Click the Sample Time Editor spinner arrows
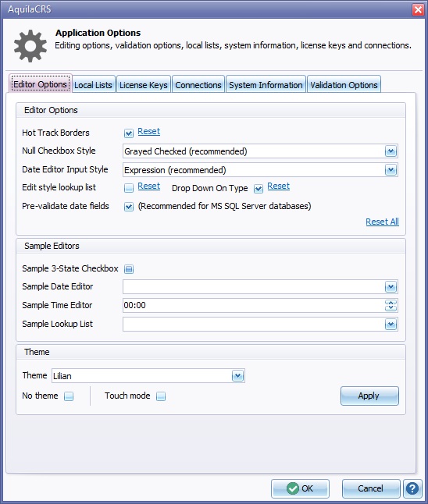The image size is (428, 504). tap(391, 305)
